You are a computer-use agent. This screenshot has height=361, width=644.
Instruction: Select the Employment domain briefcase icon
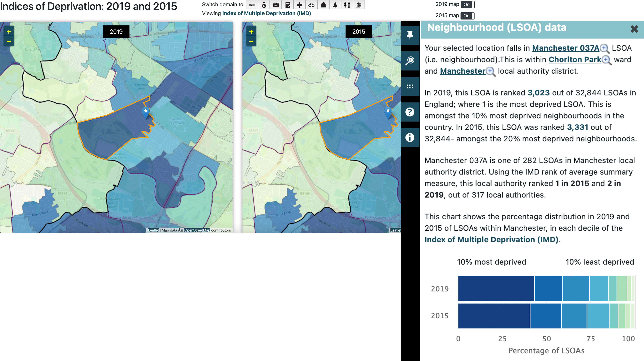276,5
